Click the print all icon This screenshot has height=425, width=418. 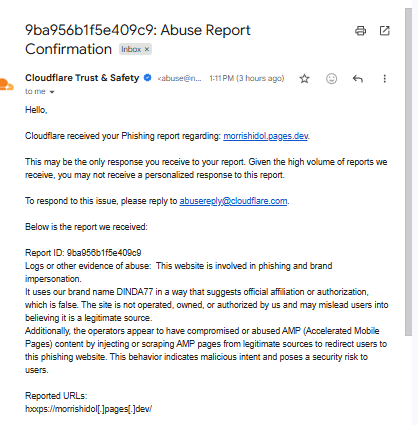(x=360, y=31)
